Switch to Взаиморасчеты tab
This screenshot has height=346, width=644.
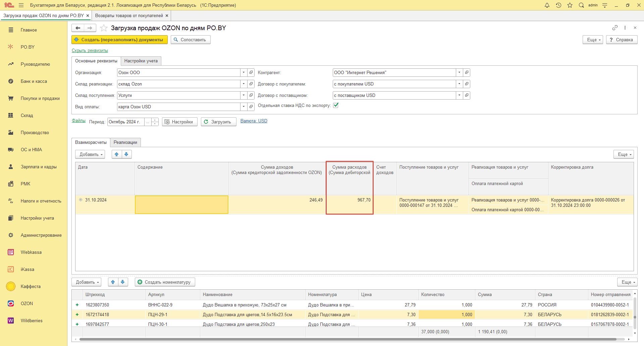[x=91, y=142]
